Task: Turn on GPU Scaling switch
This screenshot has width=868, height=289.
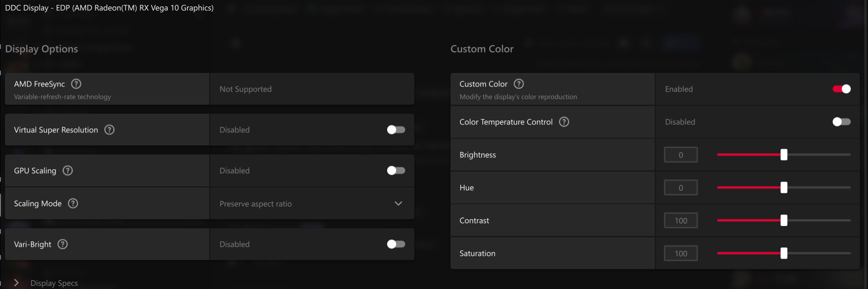Action: tap(396, 171)
